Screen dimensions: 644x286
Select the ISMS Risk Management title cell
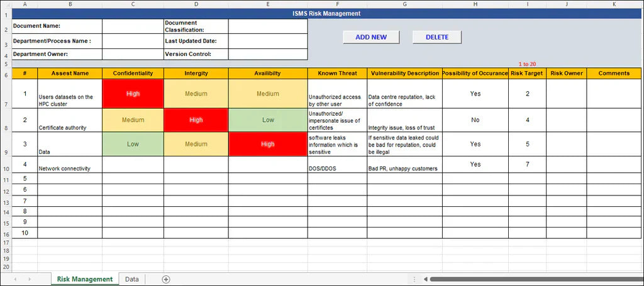point(326,14)
